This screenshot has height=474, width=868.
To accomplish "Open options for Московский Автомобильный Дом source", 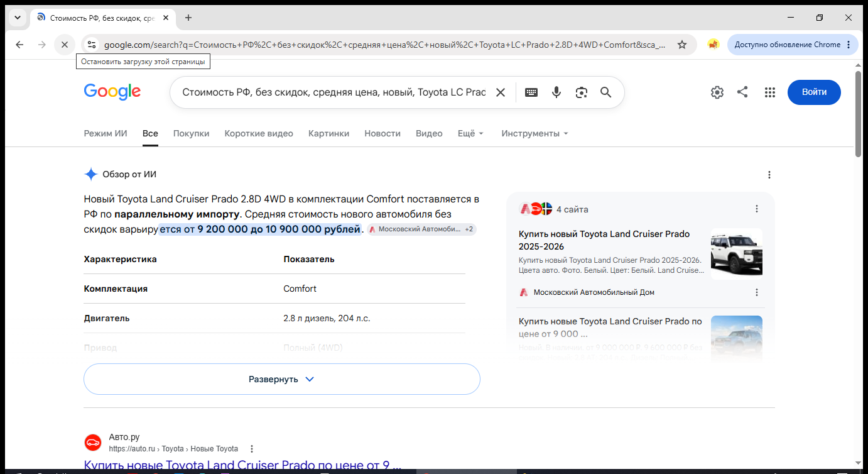I will (x=757, y=292).
